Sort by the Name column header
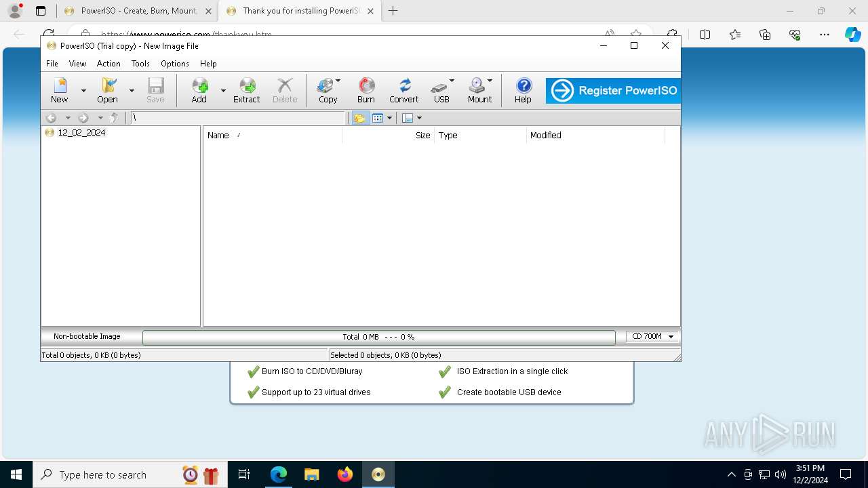The height and width of the screenshot is (488, 868). click(273, 136)
